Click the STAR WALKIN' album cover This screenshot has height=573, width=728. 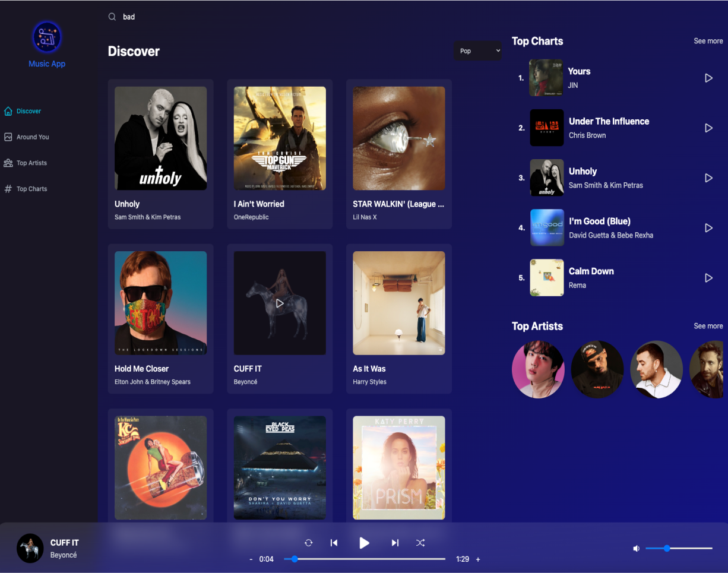pyautogui.click(x=399, y=138)
